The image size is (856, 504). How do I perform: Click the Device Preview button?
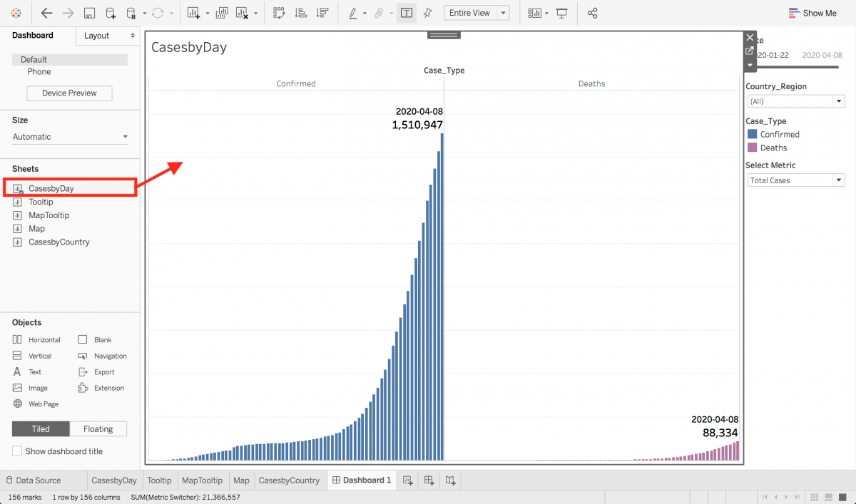tap(68, 93)
